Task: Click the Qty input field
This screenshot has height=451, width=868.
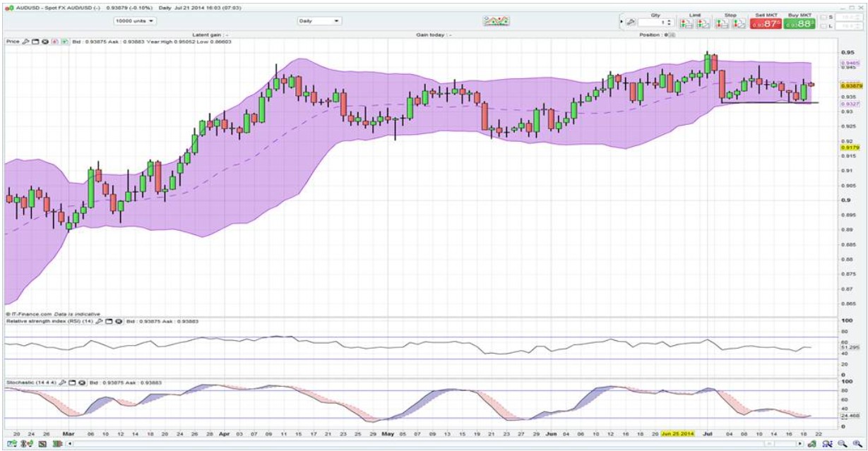Action: point(651,23)
